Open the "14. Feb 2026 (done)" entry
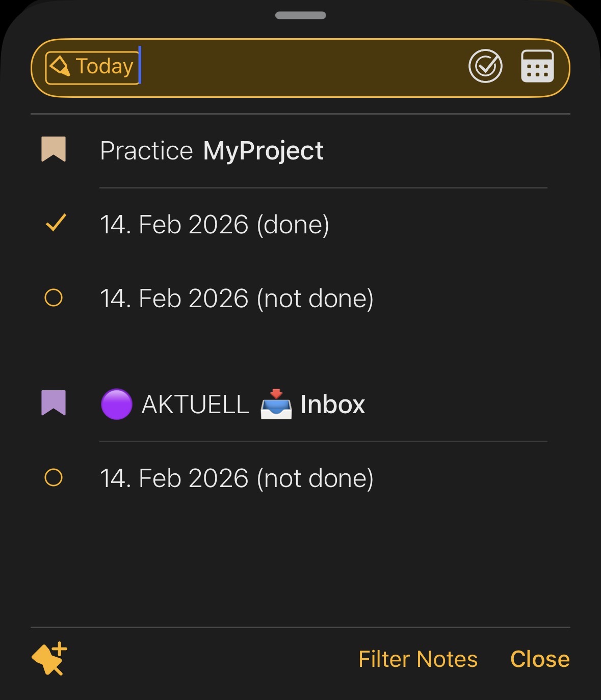This screenshot has height=700, width=601. tap(215, 225)
